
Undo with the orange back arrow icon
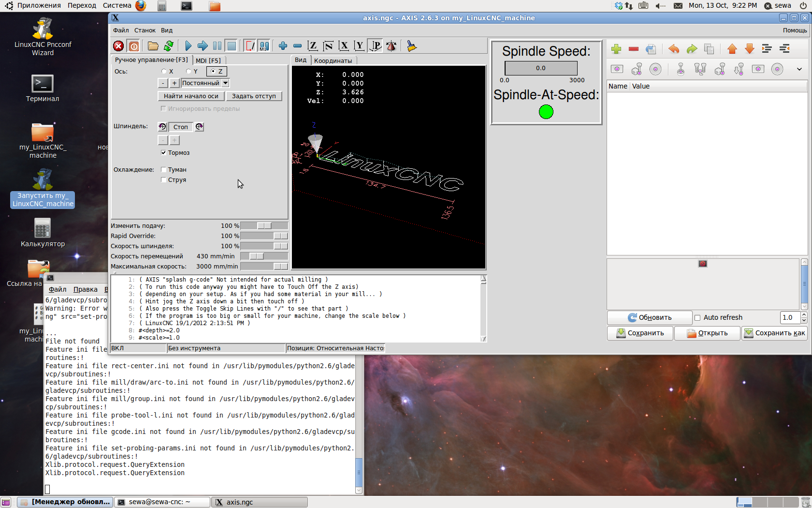(674, 49)
